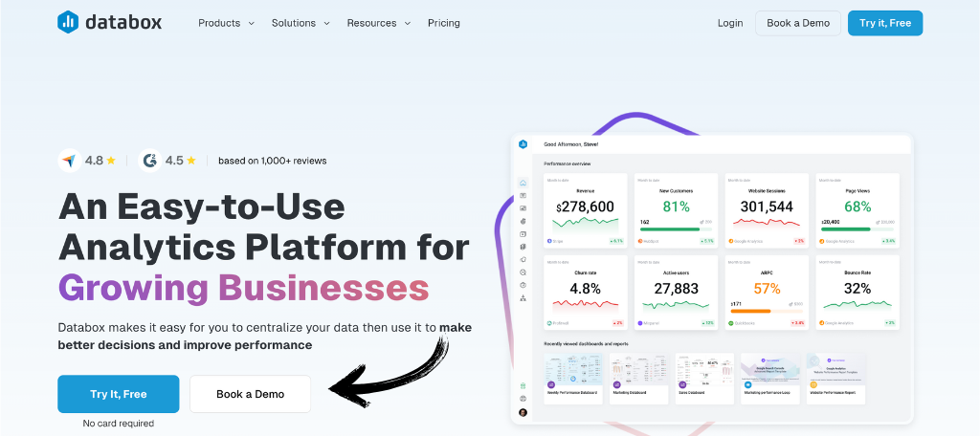
Task: Click the magnifier icon in the dashboard sidebar
Action: (x=523, y=272)
